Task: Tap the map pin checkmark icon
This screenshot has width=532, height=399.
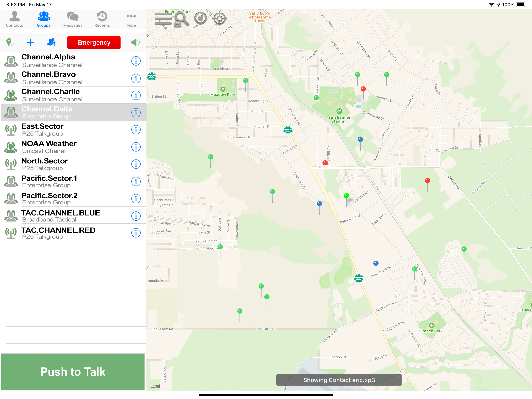Action: point(9,42)
